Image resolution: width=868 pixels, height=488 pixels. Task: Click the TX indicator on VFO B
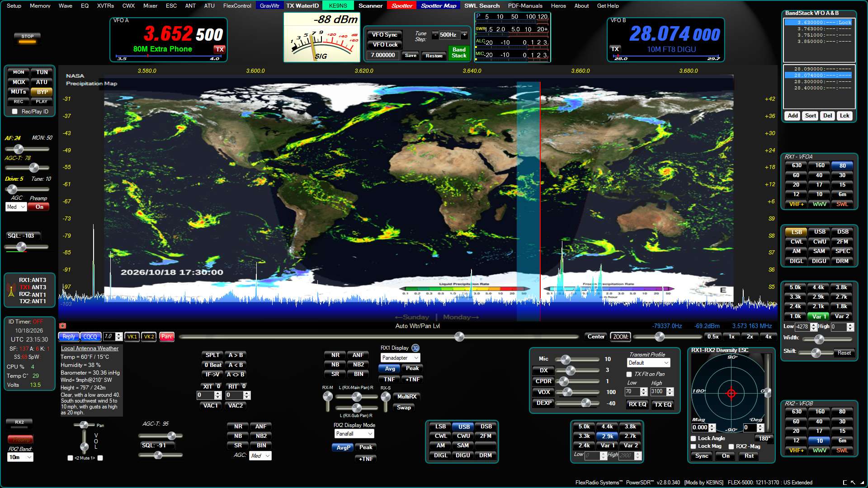(x=615, y=49)
